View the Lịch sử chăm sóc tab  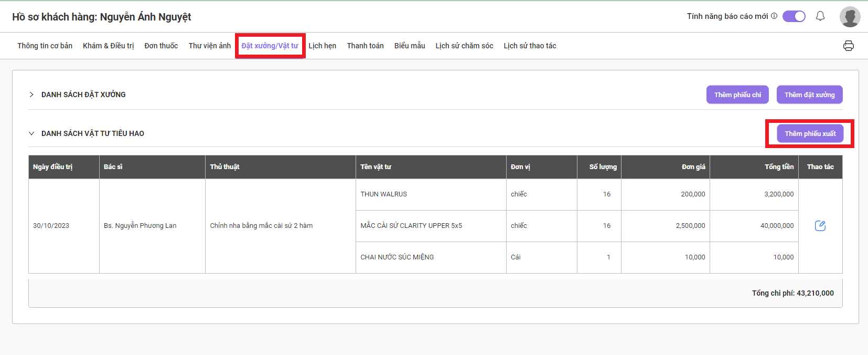click(x=464, y=46)
